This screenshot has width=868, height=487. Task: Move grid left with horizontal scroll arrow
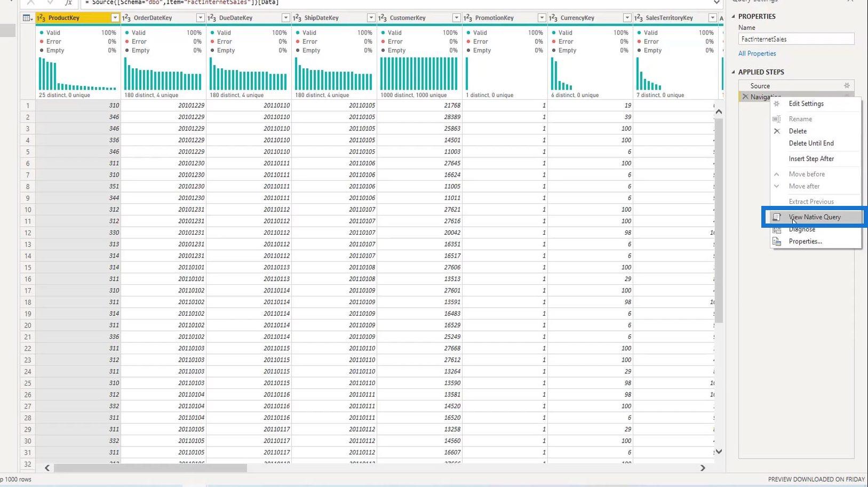pos(47,468)
